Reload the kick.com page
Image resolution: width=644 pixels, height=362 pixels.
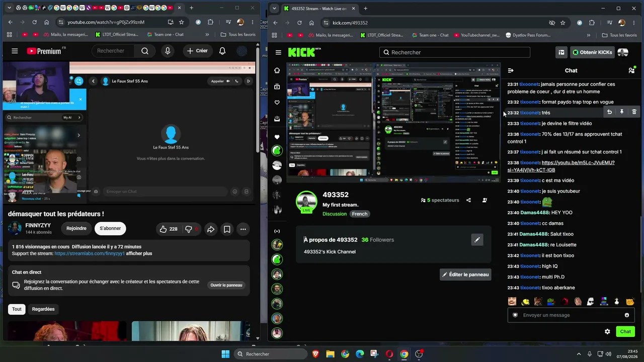click(x=299, y=23)
